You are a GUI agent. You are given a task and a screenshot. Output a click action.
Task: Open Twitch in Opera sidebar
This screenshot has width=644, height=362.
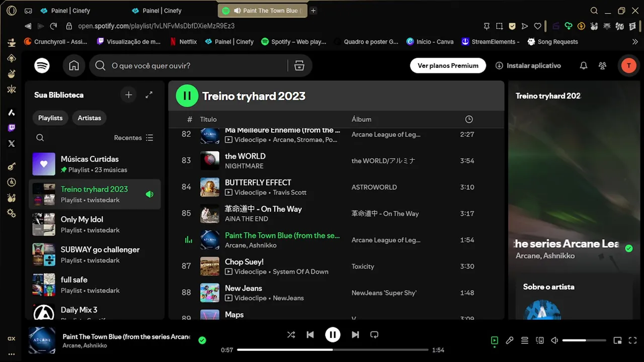(x=12, y=128)
